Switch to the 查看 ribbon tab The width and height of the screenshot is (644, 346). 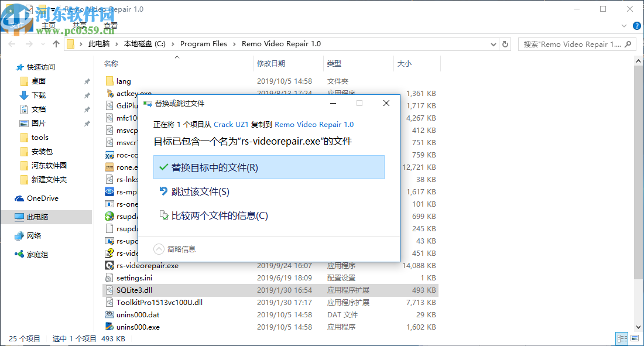click(x=111, y=25)
